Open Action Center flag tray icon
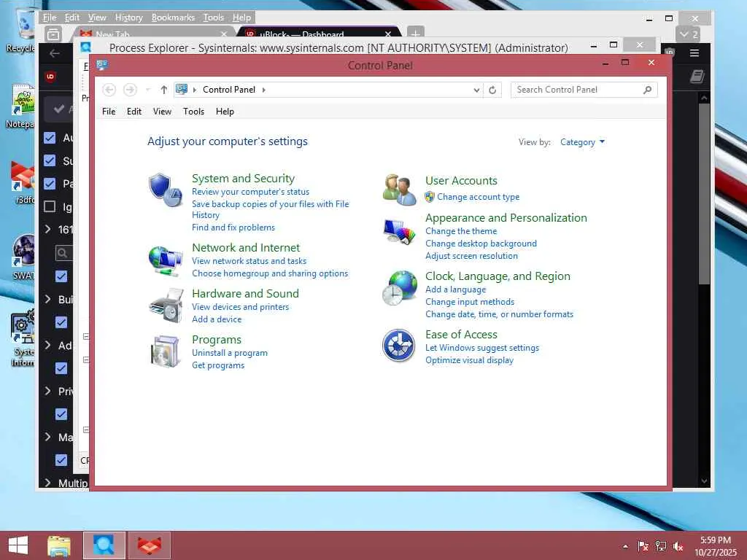The width and height of the screenshot is (747, 560). (x=643, y=546)
